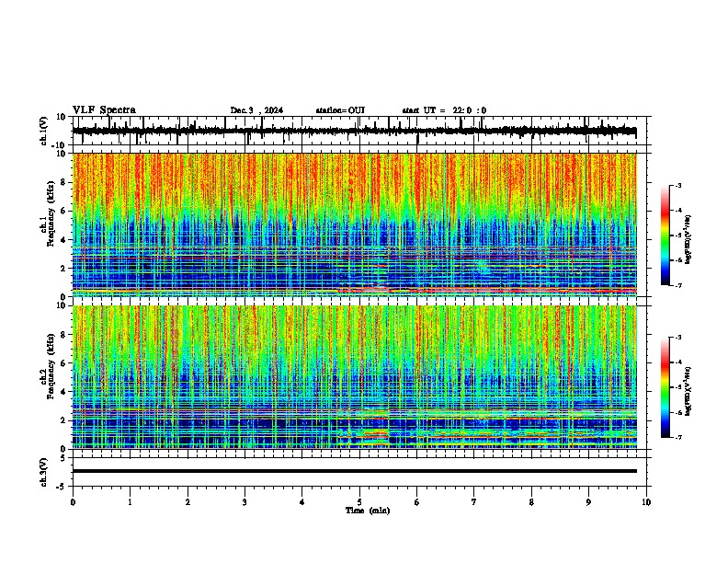
Task: Click the ch.2 spectrogram color bar
Action: (x=665, y=387)
